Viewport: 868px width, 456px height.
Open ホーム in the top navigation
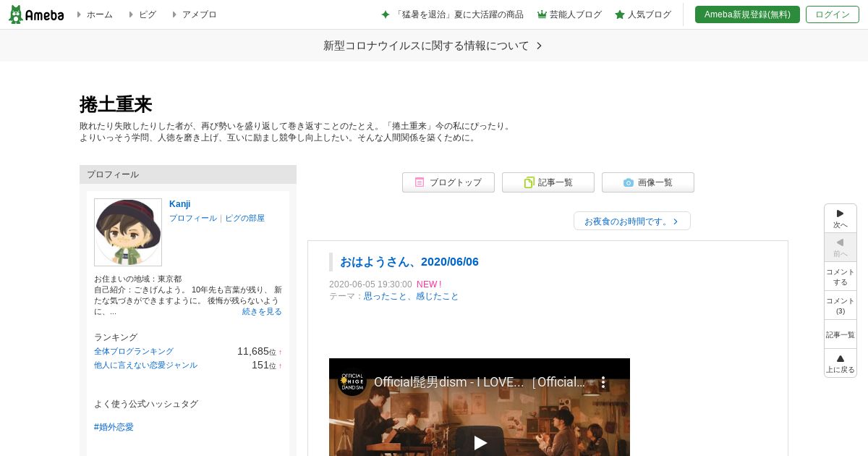[99, 14]
